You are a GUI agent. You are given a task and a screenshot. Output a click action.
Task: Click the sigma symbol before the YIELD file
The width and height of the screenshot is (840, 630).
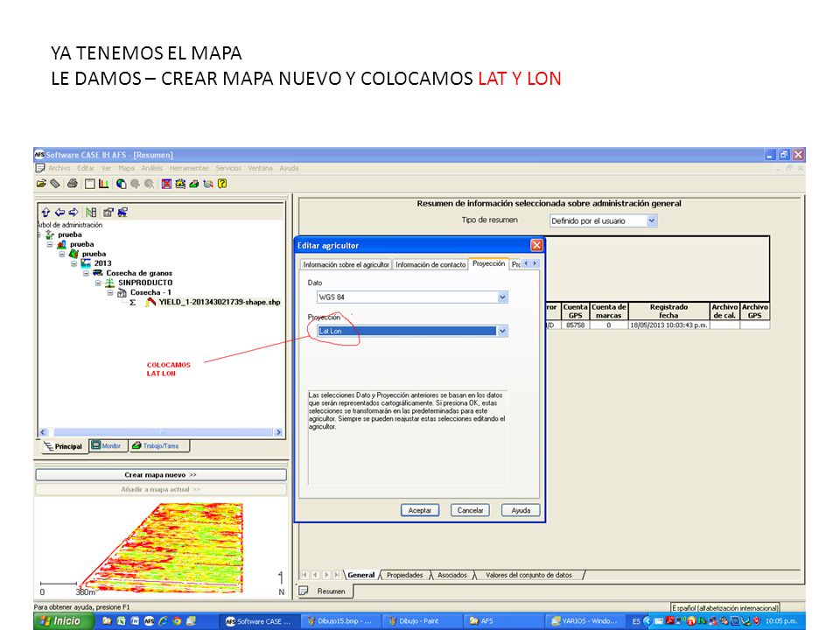[x=133, y=303]
